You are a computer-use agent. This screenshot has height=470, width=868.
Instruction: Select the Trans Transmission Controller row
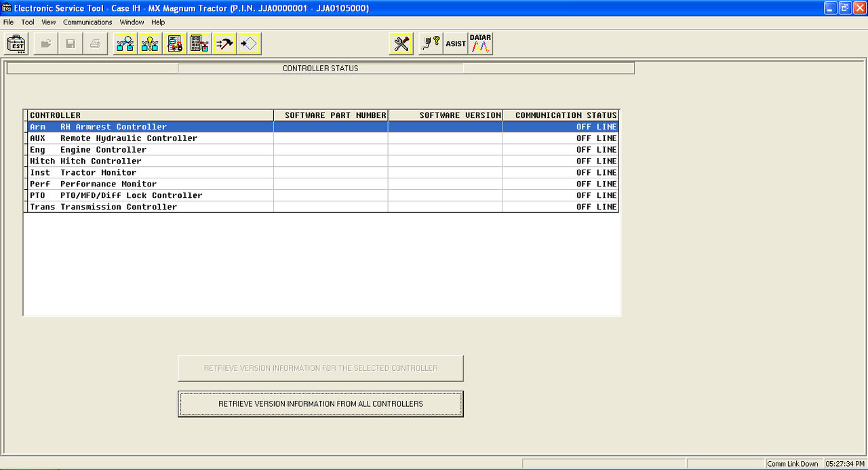click(x=323, y=207)
